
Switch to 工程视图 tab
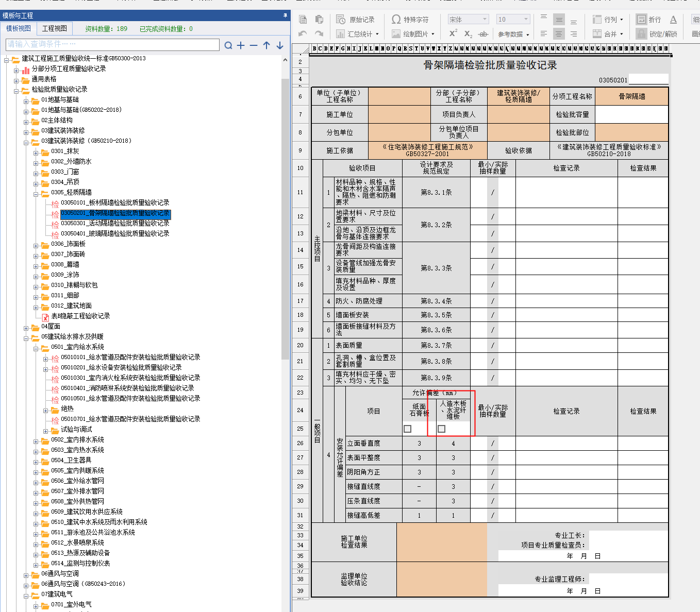[55, 28]
